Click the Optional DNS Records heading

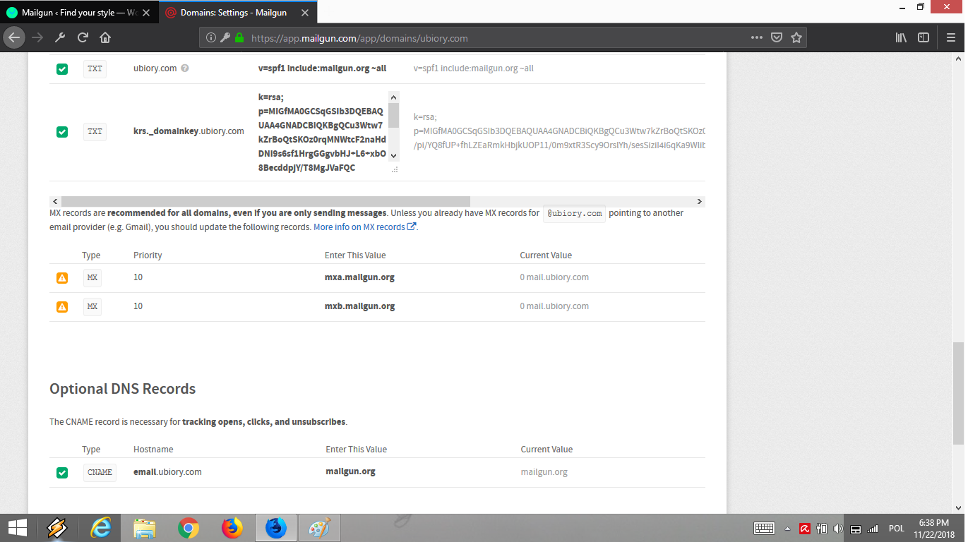122,389
